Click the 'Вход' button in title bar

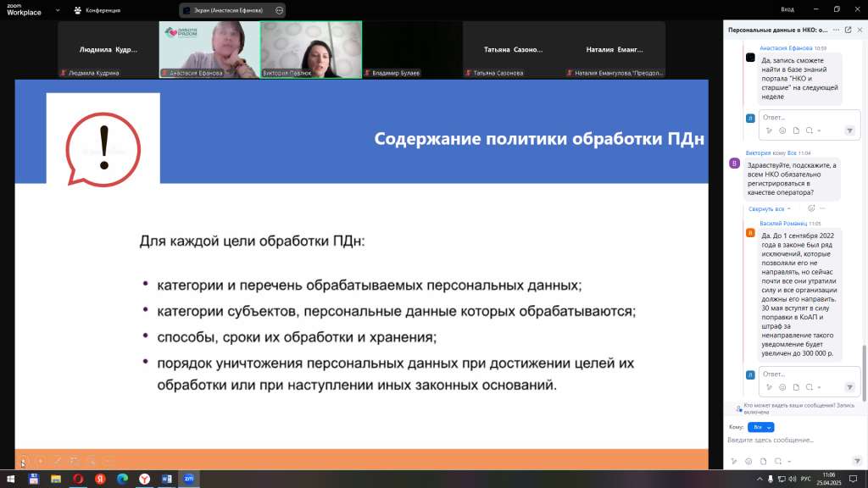coord(787,9)
